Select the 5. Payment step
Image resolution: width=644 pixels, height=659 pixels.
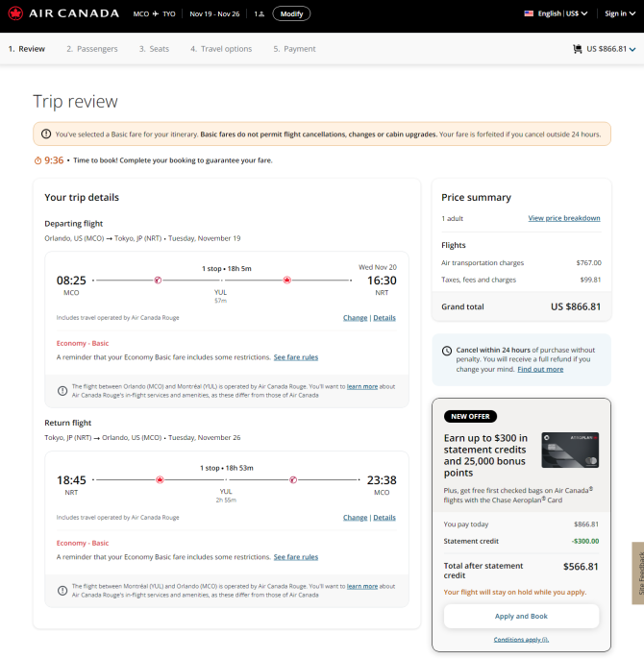[294, 49]
